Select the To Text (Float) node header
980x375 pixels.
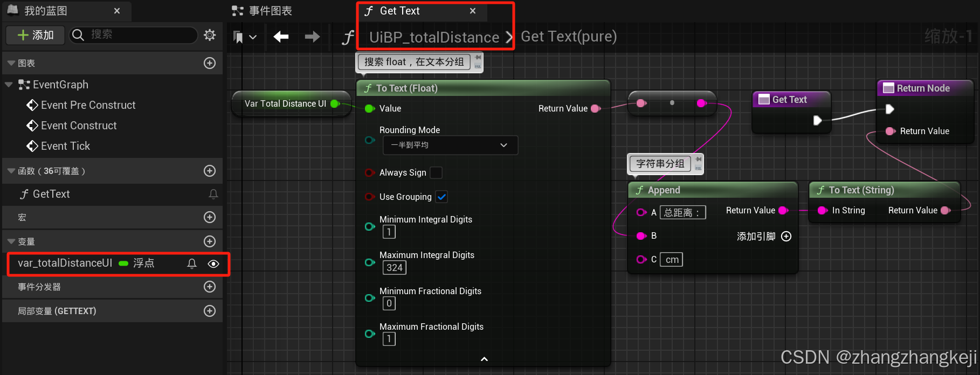click(483, 88)
